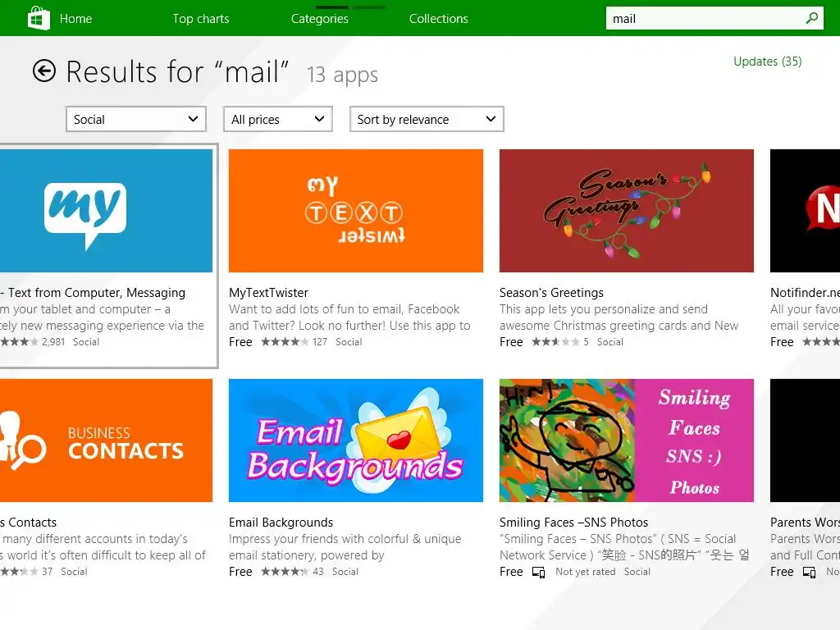Click 'Free' price under Season's Greetings
Viewport: 840px width, 630px height.
tap(511, 342)
